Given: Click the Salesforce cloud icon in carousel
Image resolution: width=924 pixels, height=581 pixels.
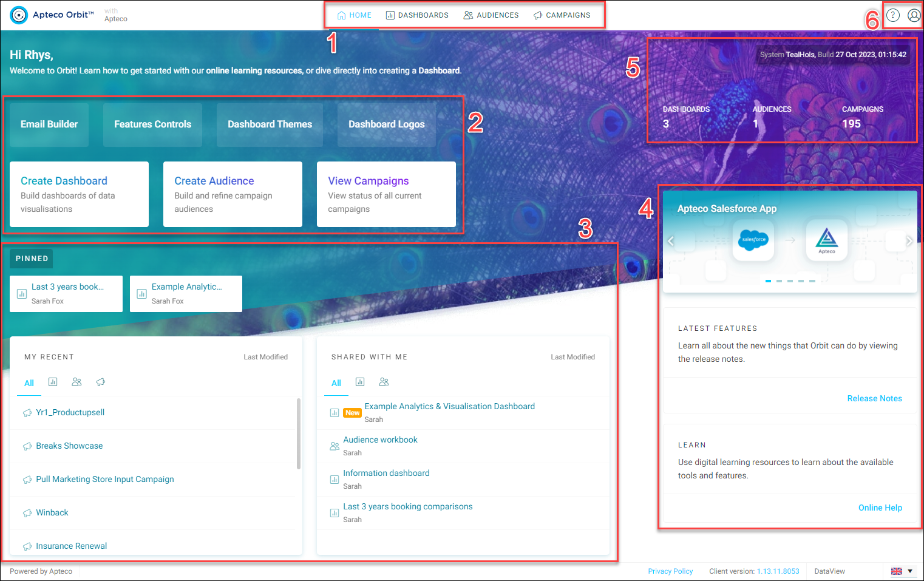Looking at the screenshot, I should point(753,240).
